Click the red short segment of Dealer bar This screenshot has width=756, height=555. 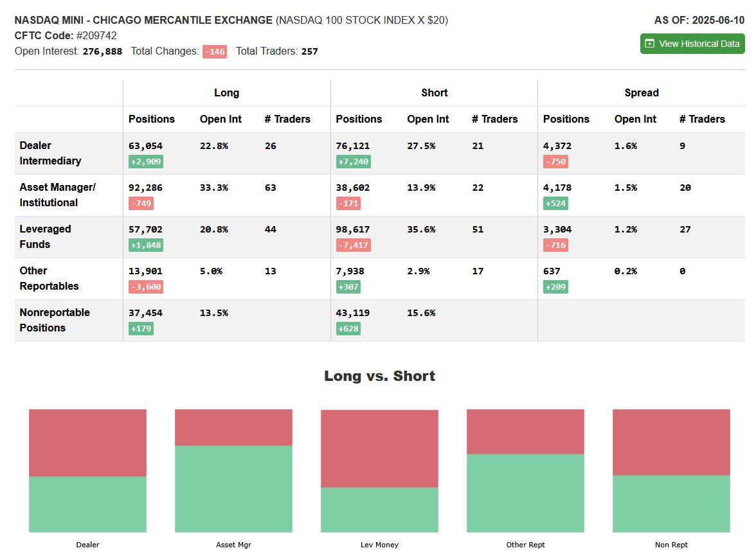click(x=87, y=443)
